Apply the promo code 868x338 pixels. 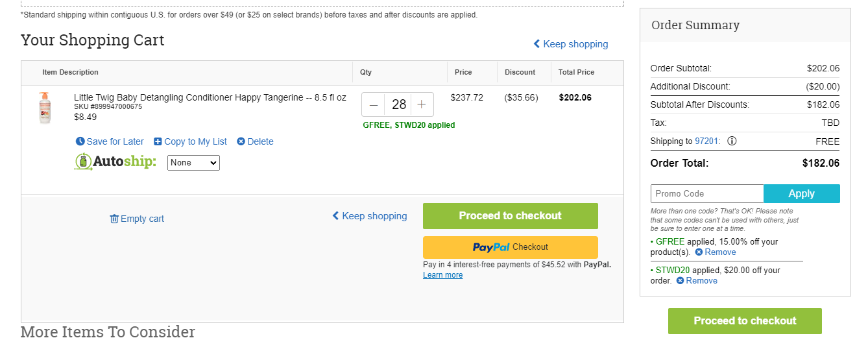pos(801,193)
